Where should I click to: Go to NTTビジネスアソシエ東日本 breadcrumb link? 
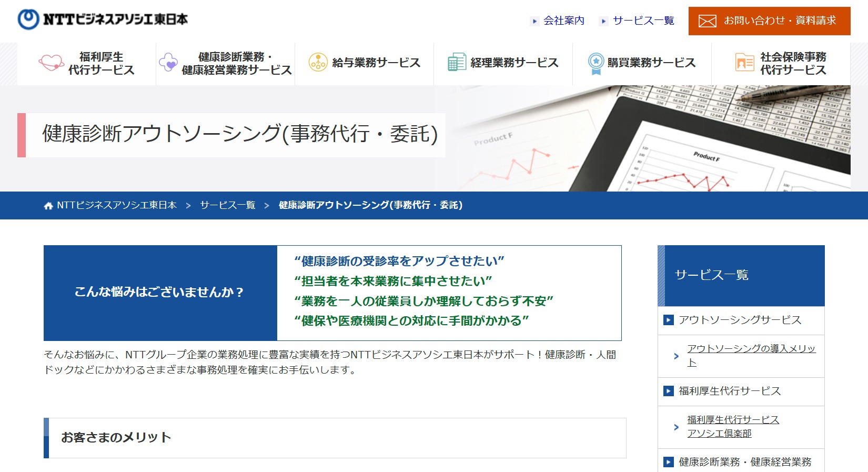point(116,205)
